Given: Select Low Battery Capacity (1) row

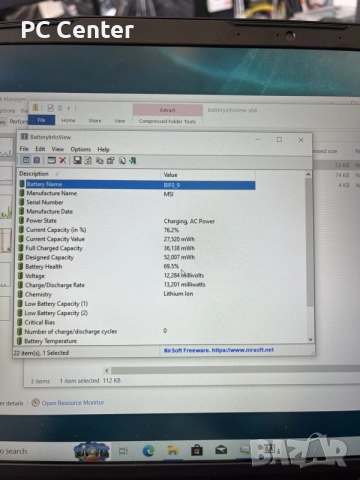Looking at the screenshot, I should 136,304.
